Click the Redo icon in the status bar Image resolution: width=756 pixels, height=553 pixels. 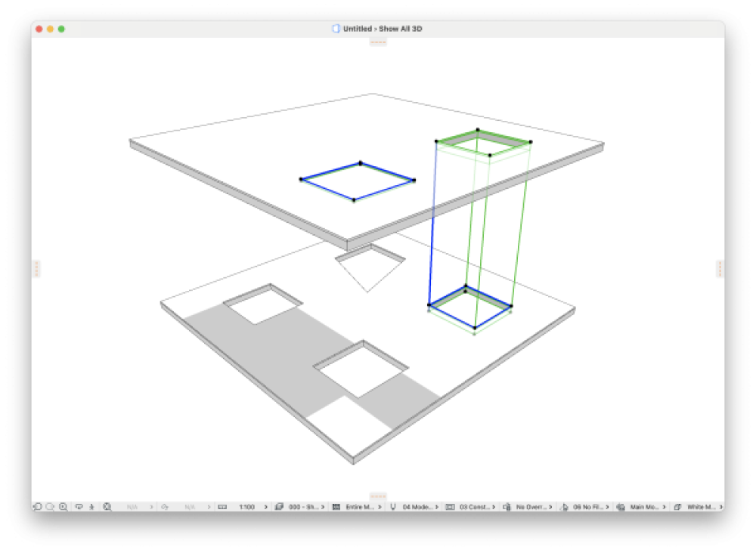click(x=49, y=507)
